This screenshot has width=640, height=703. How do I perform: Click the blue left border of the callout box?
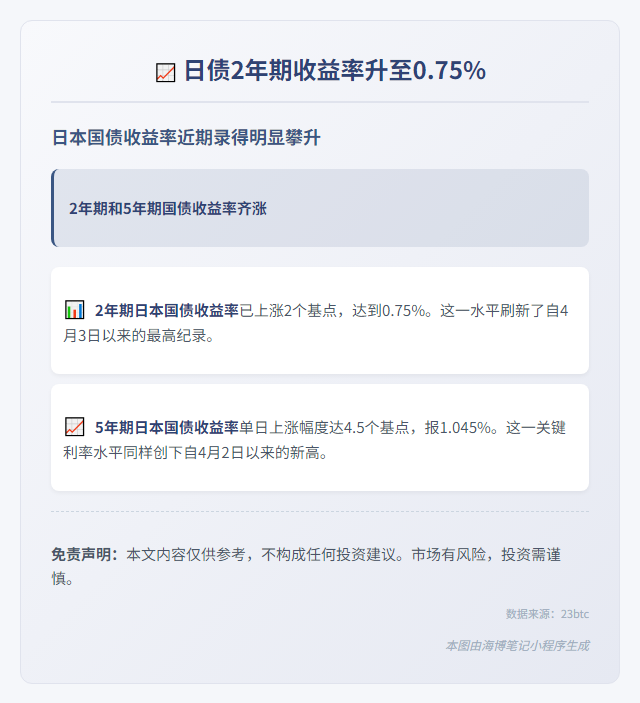click(x=52, y=208)
